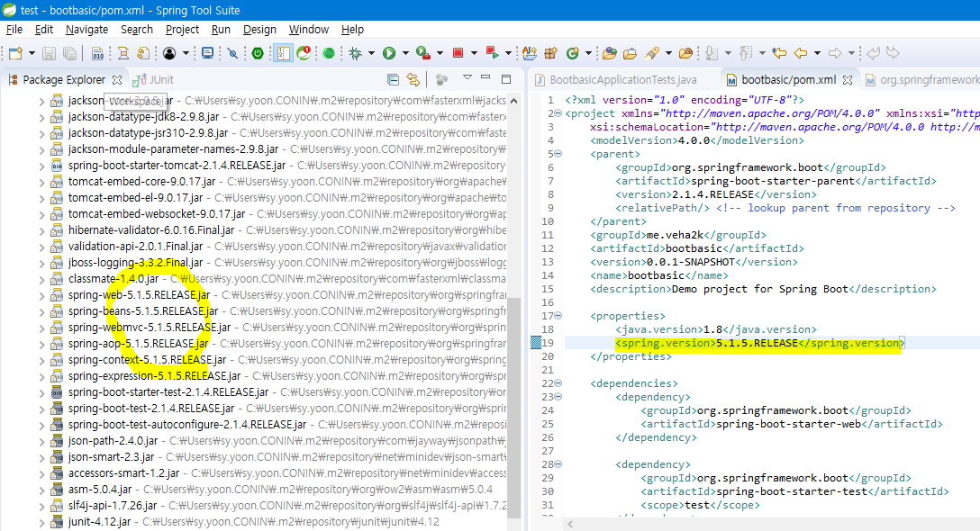Open the Window menu
The width and height of the screenshot is (980, 531).
(x=309, y=30)
